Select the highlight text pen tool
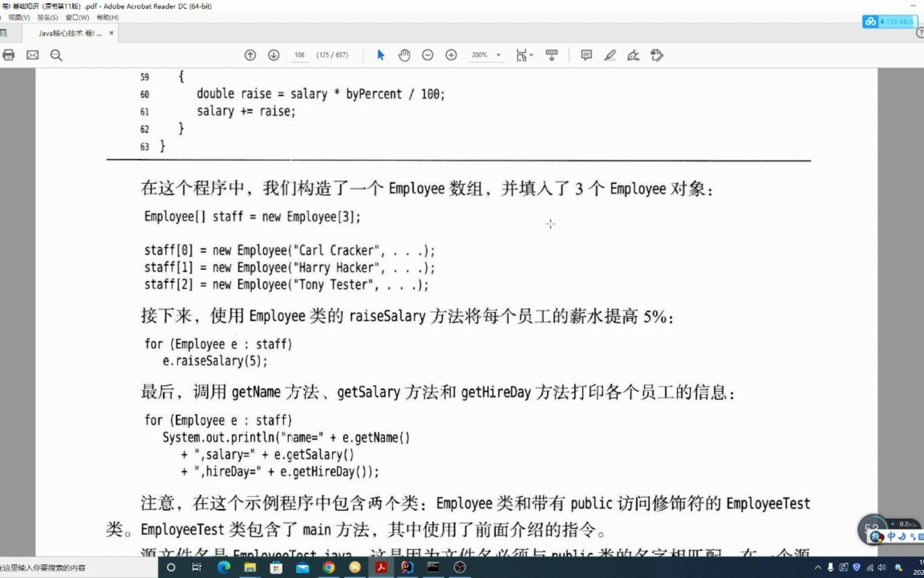Viewport: 924px width, 578px height. 610,55
